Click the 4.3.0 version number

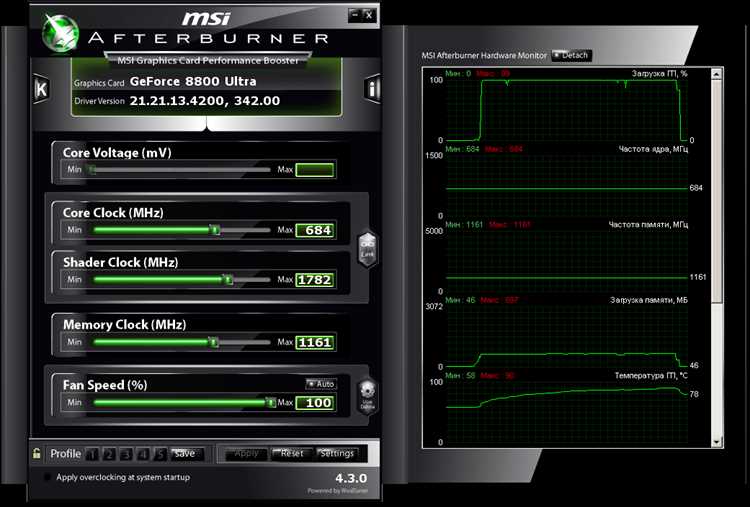point(351,478)
